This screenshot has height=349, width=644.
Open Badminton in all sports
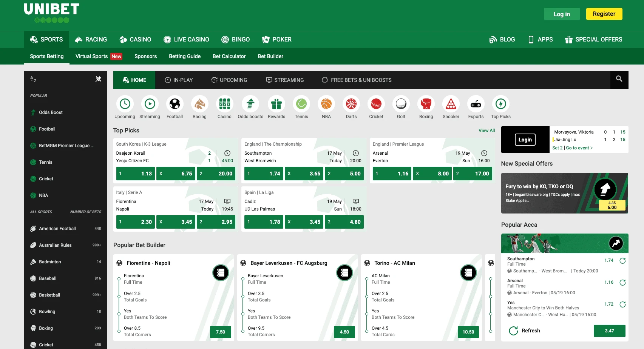click(x=66, y=262)
